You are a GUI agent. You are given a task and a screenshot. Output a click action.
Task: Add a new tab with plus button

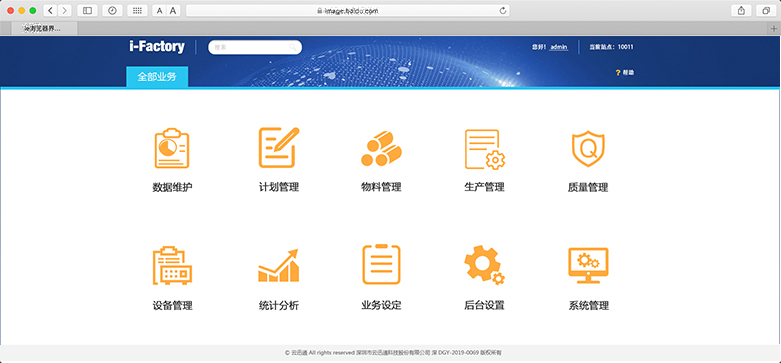point(774,28)
